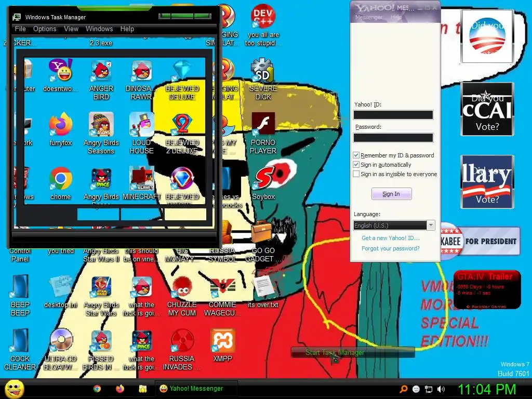The image size is (532, 399).
Task: Toggle Remember my ID & password checkbox
Action: [x=356, y=155]
